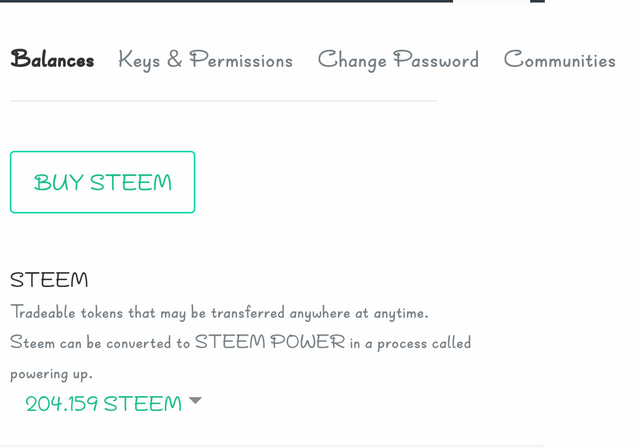This screenshot has width=640, height=447.
Task: Click the "powering up." text
Action: (51, 373)
